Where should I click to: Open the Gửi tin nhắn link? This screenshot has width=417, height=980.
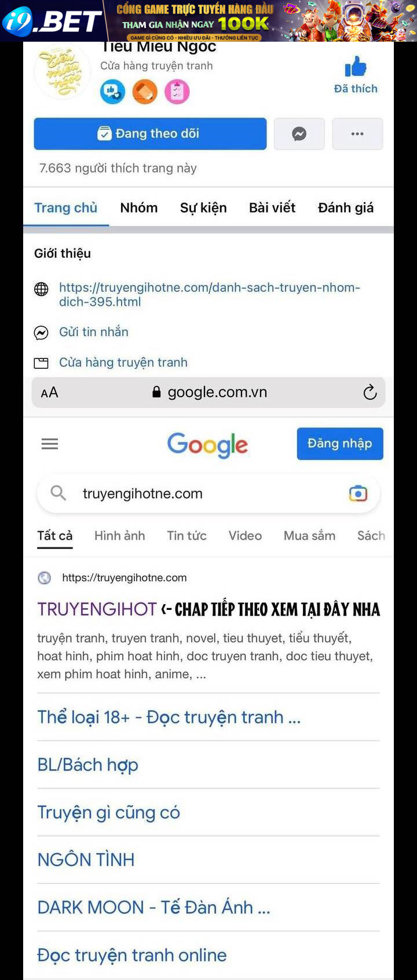coord(94,332)
